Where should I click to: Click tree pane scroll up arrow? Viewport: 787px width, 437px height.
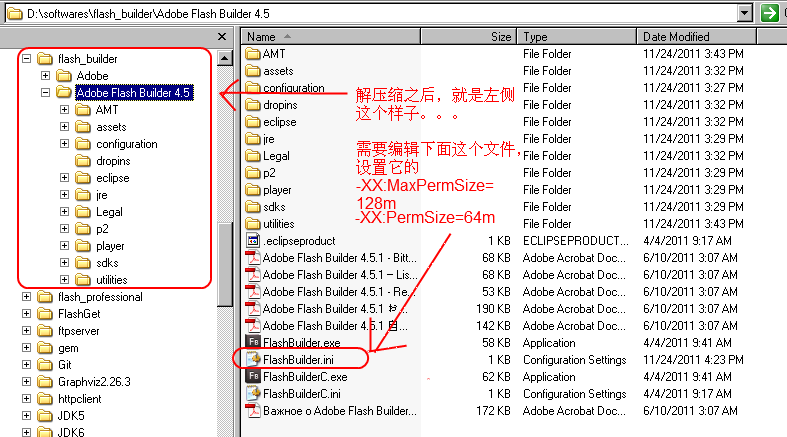tap(224, 58)
